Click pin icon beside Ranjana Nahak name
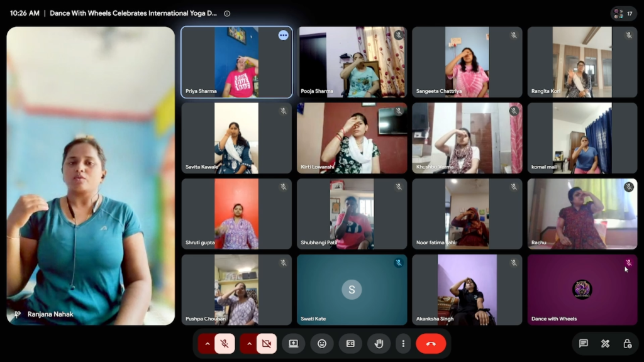 click(x=17, y=314)
